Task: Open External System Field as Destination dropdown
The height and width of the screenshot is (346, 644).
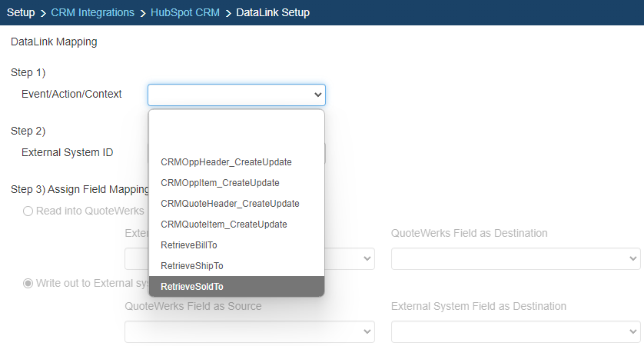Action: [x=516, y=331]
